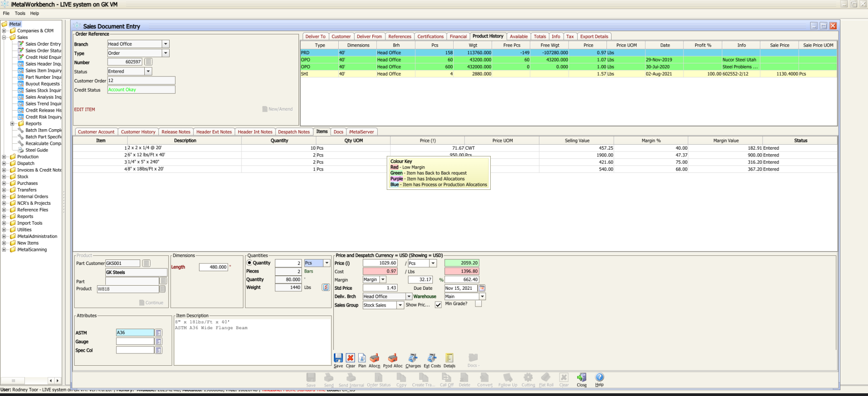Expand the Companies & CRM tree node

click(4, 31)
